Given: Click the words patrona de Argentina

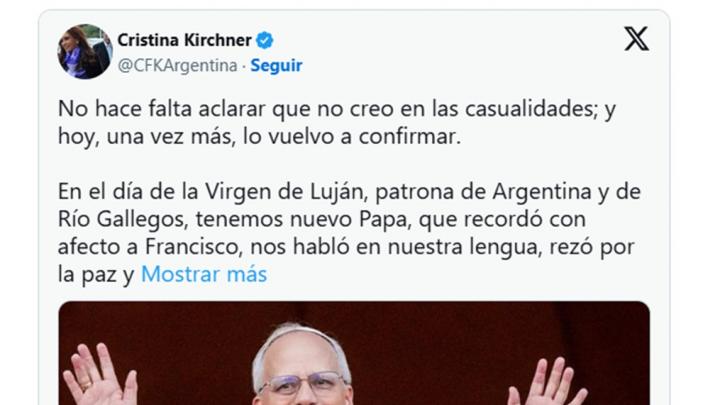Looking at the screenshot, I should pos(483,192).
